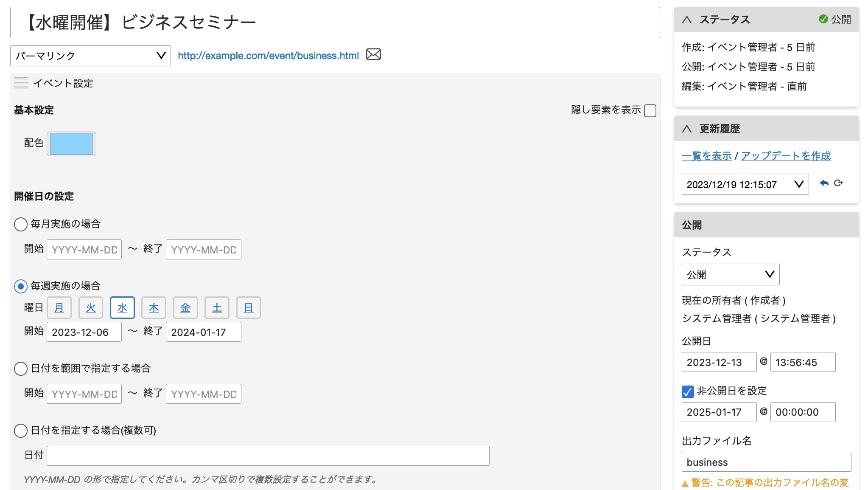Collapse the 更新履歴 panel

point(686,129)
